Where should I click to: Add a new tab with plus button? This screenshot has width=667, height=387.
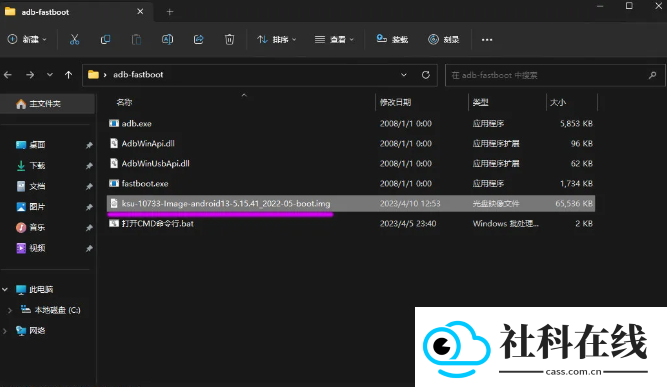170,12
